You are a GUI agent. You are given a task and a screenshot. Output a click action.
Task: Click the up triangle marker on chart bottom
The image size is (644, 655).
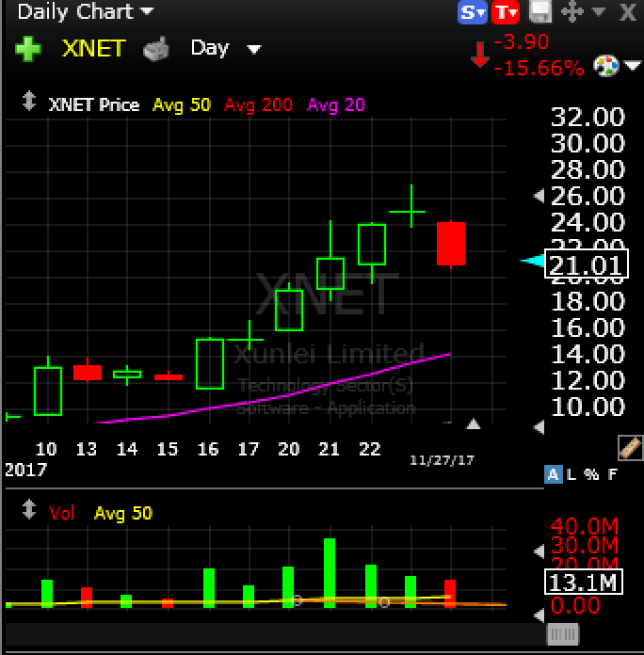(x=473, y=423)
